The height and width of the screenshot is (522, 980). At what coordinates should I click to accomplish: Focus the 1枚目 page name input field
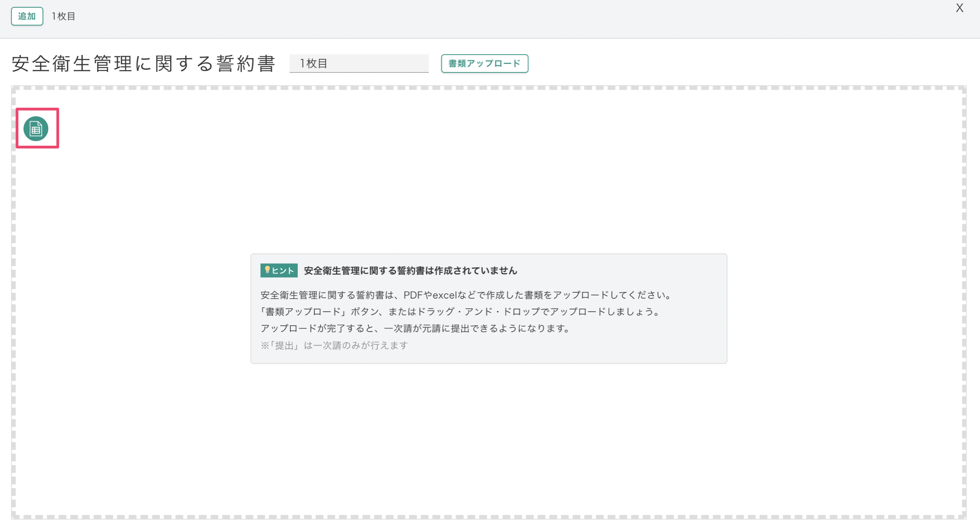coord(359,63)
